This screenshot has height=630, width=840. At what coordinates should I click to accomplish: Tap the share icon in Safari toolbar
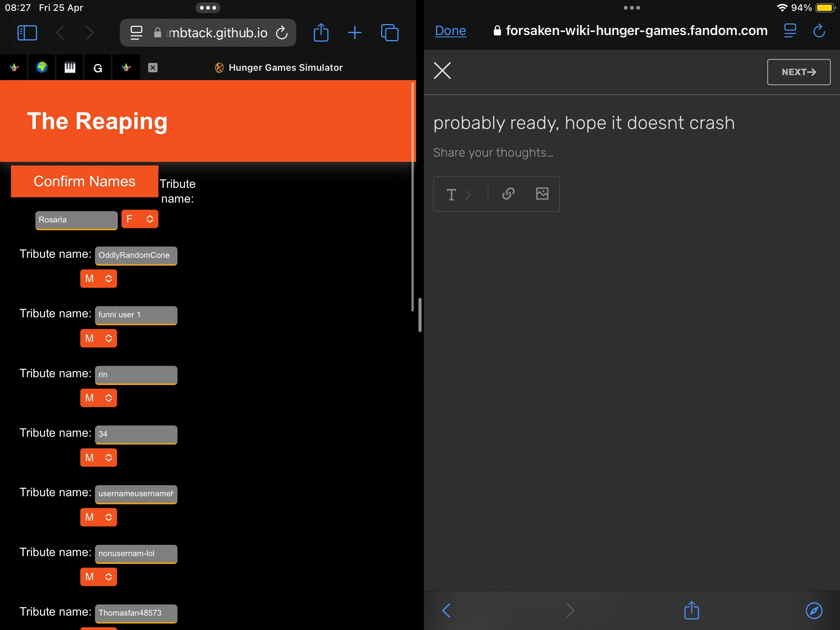[x=321, y=33]
